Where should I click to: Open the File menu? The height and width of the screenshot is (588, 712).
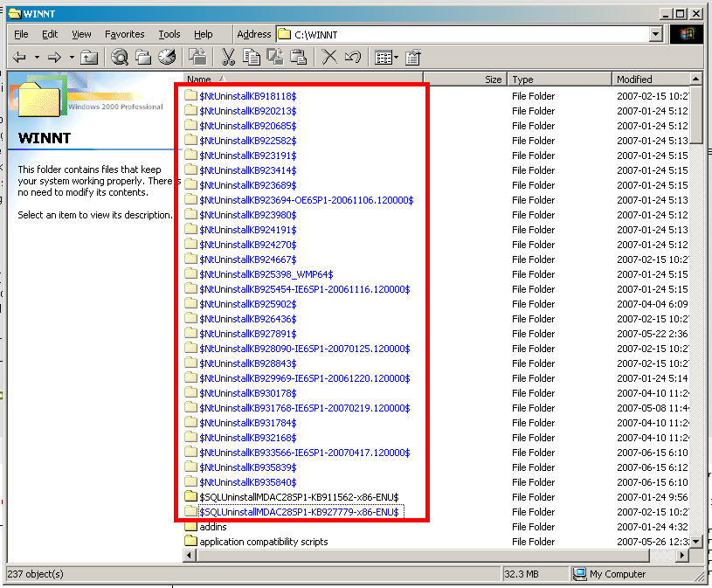click(x=21, y=34)
